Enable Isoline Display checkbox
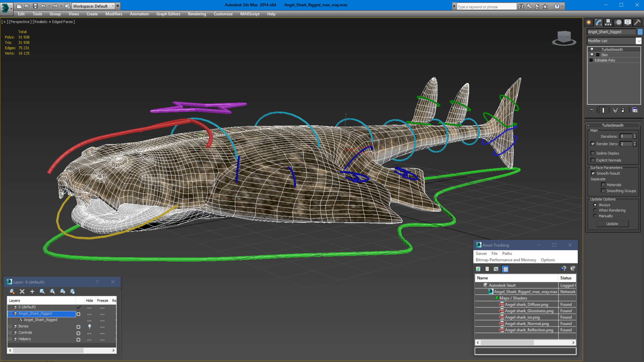 point(593,153)
